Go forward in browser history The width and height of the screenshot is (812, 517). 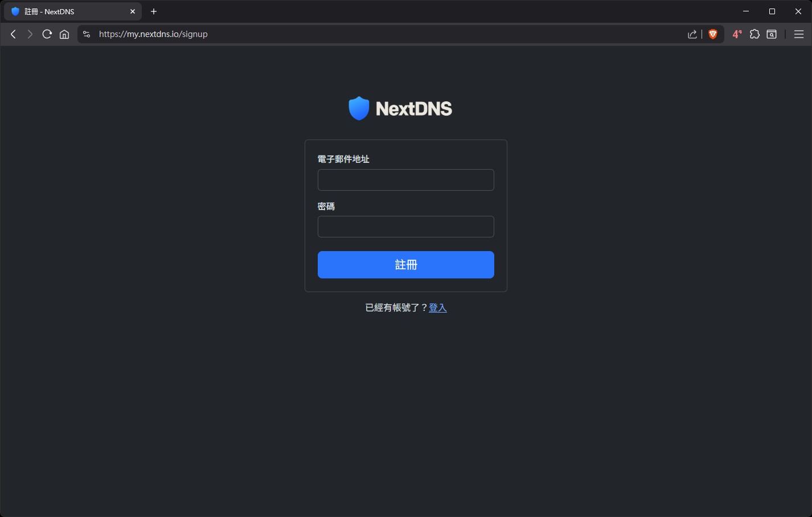pyautogui.click(x=30, y=34)
